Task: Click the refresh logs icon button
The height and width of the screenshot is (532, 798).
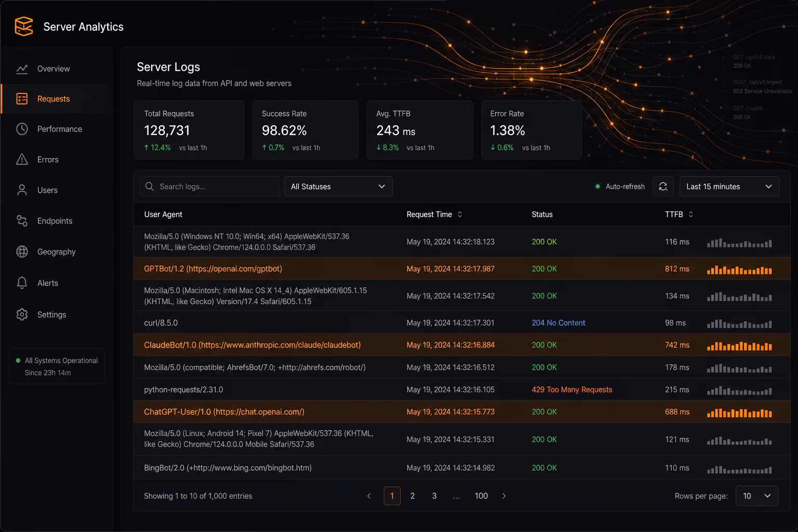Action: tap(663, 187)
